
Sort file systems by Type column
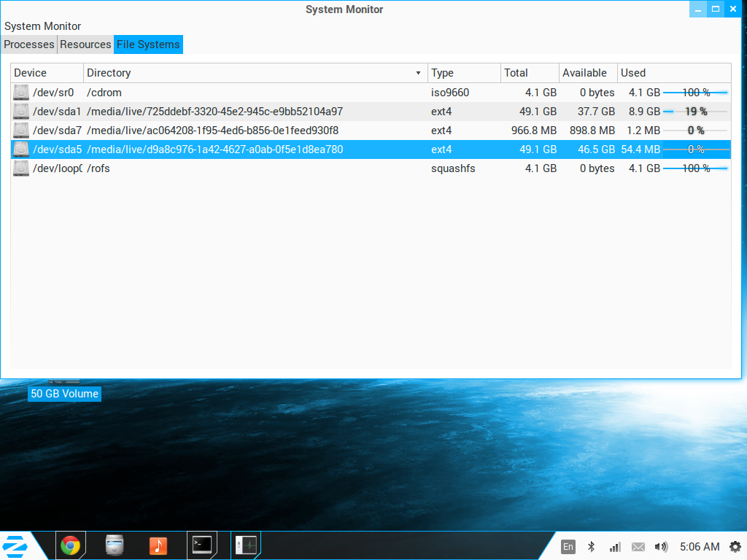click(x=463, y=73)
